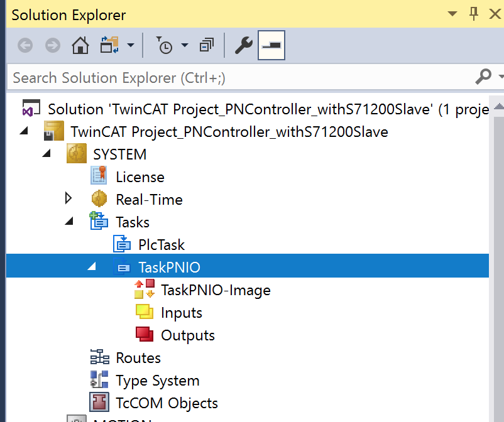Click Pending Changes Filter clock icon
The width and height of the screenshot is (504, 422).
pos(164,45)
